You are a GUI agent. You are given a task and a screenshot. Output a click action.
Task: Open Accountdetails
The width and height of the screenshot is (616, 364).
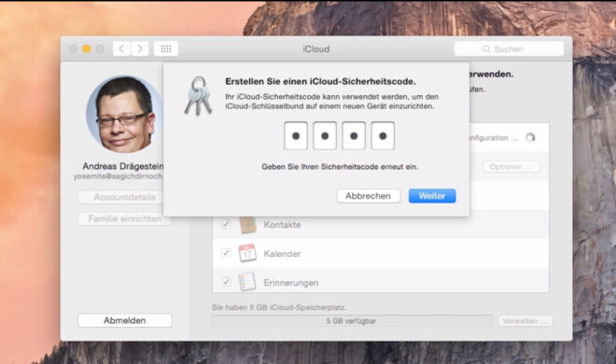pyautogui.click(x=124, y=197)
